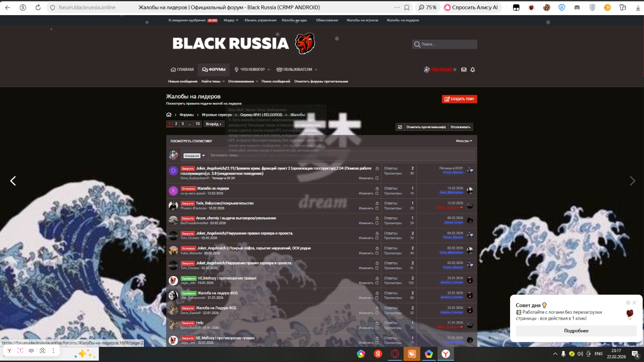Image resolution: width=644 pixels, height=362 pixels.
Task: Go to page 10 of the thread list
Action: tap(197, 124)
